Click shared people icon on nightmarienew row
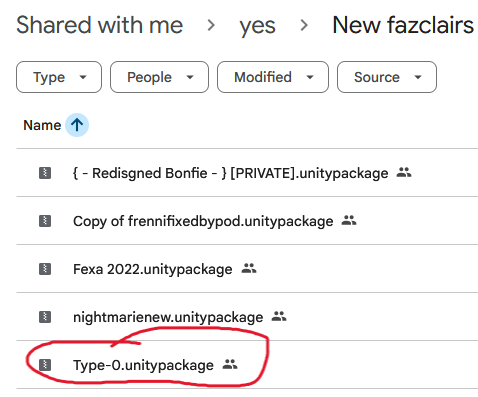 (x=279, y=316)
